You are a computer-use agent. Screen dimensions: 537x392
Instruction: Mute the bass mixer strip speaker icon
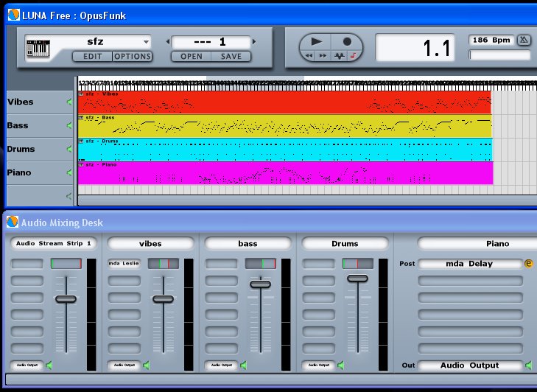coord(244,365)
